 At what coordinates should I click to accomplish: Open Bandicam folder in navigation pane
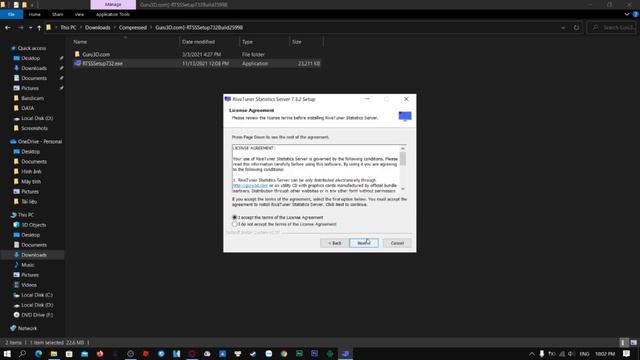(32, 98)
